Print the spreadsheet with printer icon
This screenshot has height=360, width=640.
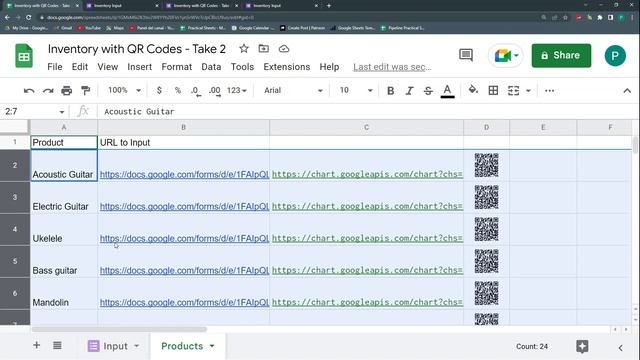(67, 91)
